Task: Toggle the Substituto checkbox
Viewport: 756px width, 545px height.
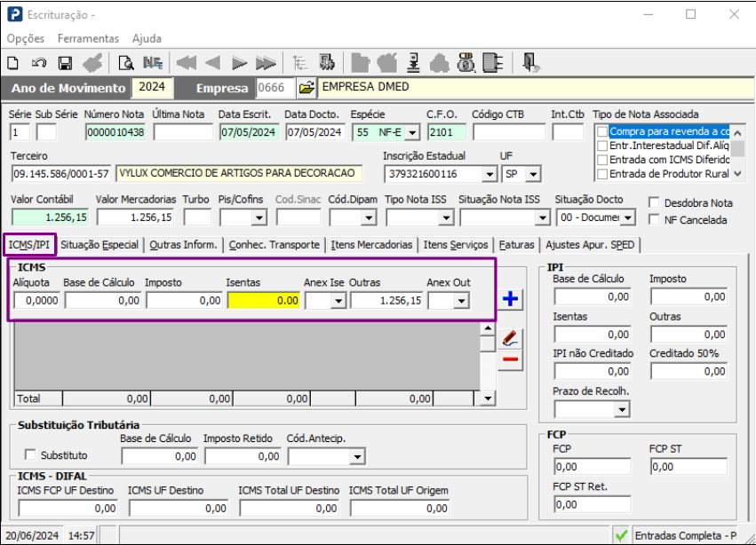Action: [31, 455]
